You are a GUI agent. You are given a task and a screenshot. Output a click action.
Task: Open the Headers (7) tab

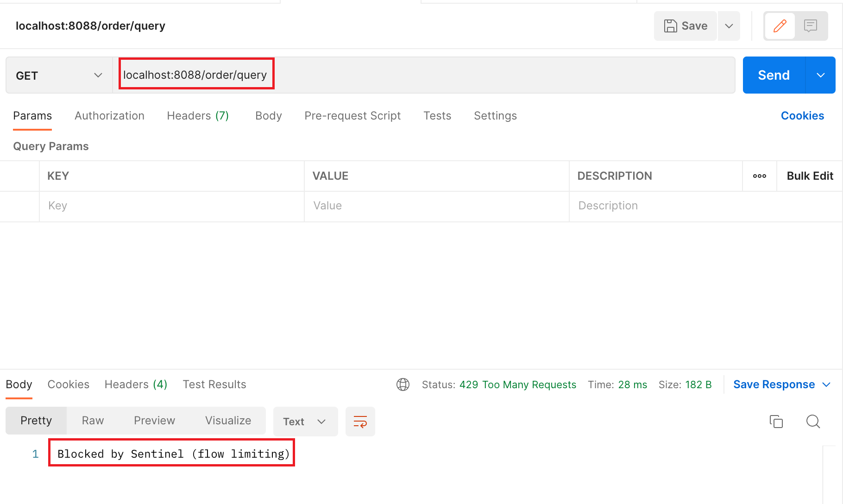coord(198,116)
